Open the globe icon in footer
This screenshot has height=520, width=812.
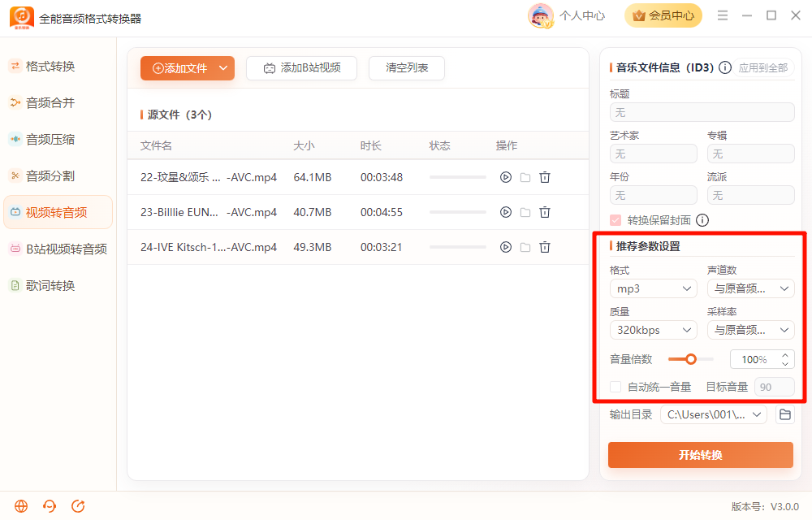coord(21,506)
